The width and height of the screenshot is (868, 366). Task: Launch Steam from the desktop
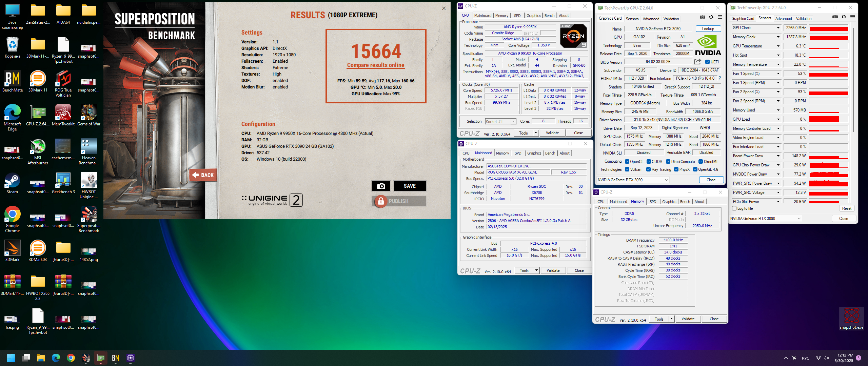tap(13, 183)
